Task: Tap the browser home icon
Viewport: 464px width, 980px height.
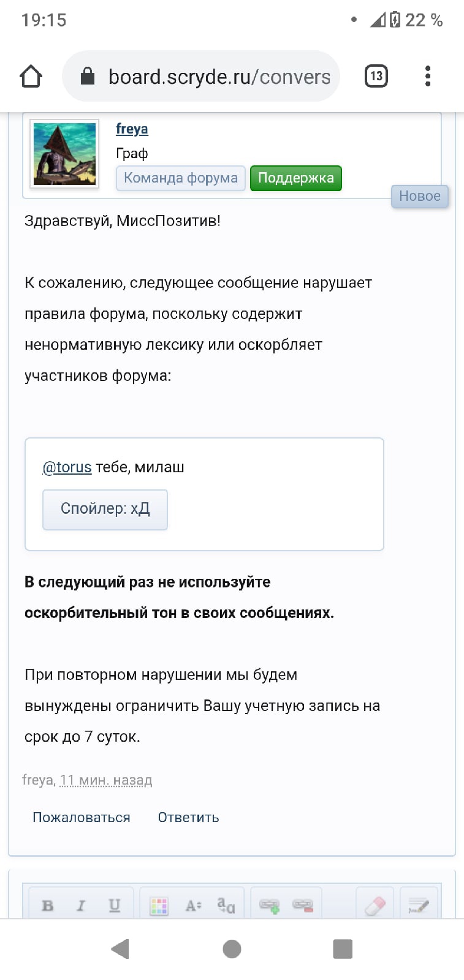Action: 31,77
